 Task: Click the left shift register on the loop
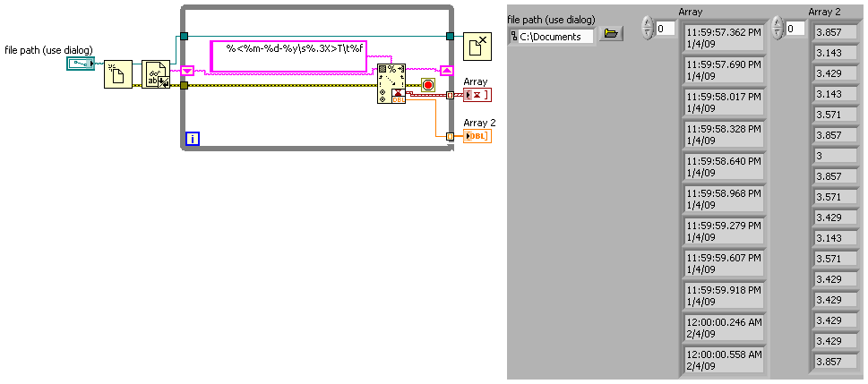187,71
